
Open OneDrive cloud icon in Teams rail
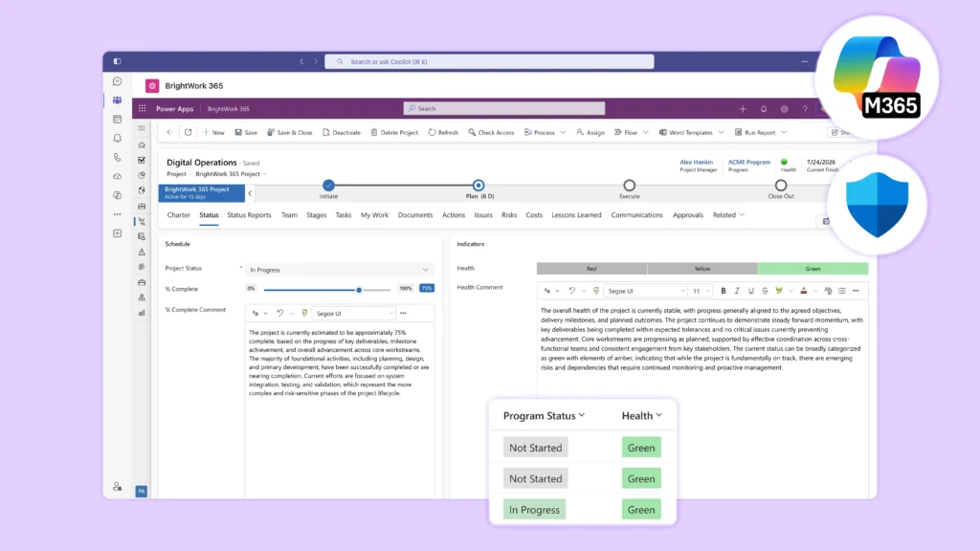click(117, 176)
